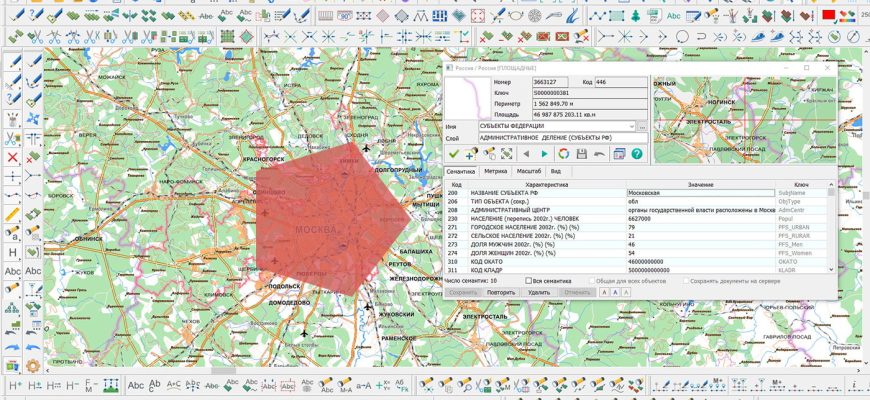Click the ellipsis button beside name field
Image resolution: width=870 pixels, height=400 pixels.
point(642,127)
